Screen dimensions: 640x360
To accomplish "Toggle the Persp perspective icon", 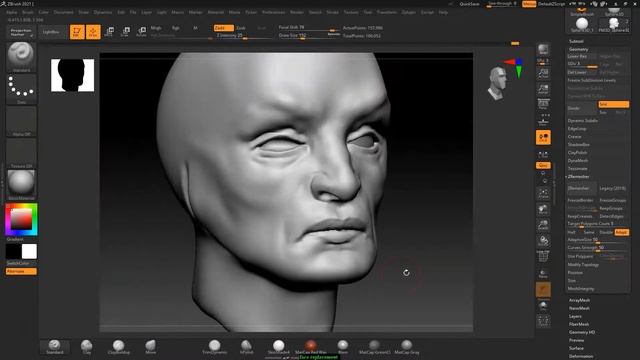I will [543, 104].
